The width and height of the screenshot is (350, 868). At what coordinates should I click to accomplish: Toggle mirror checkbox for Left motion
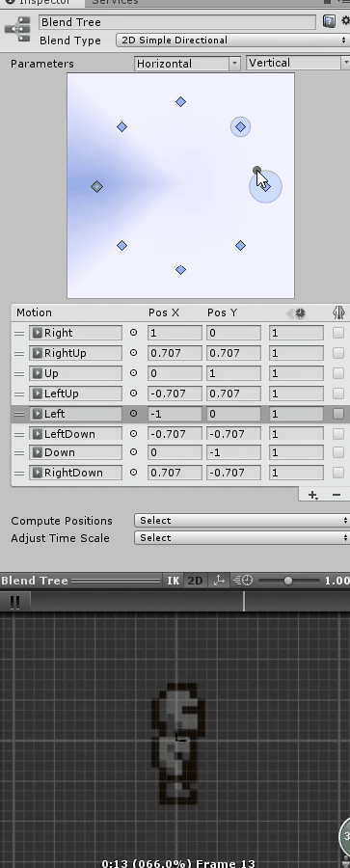tap(337, 414)
